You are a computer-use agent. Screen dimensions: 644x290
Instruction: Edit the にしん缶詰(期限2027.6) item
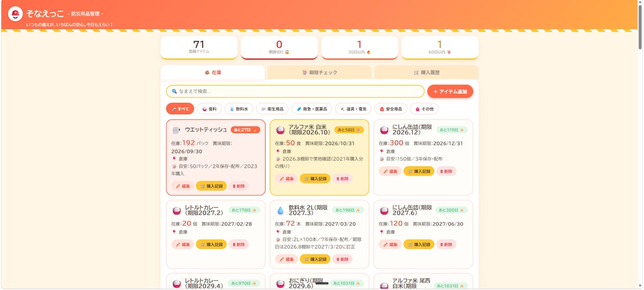pyautogui.click(x=390, y=245)
